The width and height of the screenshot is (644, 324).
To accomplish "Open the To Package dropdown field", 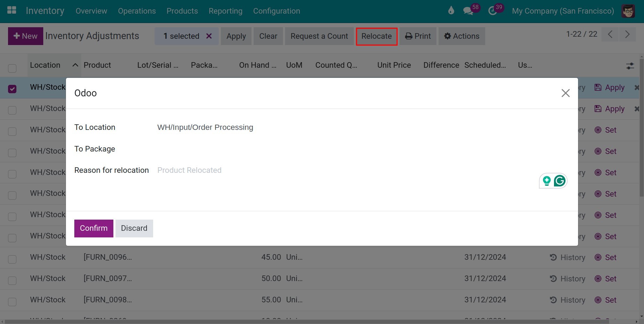I will coord(363,149).
